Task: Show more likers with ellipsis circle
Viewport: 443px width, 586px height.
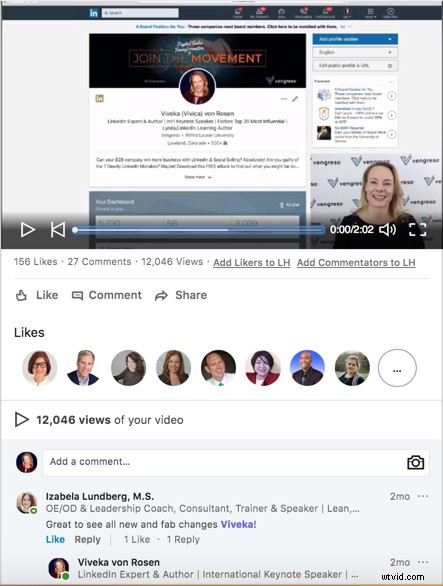Action: click(x=397, y=368)
